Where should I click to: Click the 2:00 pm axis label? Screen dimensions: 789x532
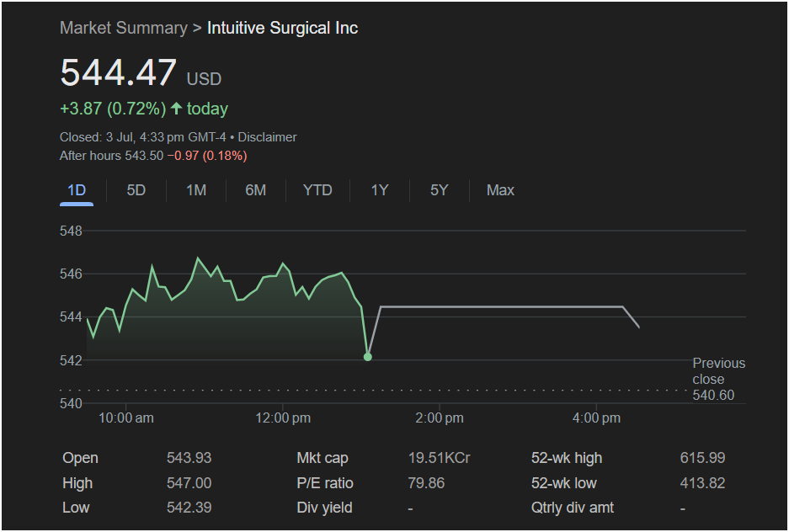tap(440, 418)
